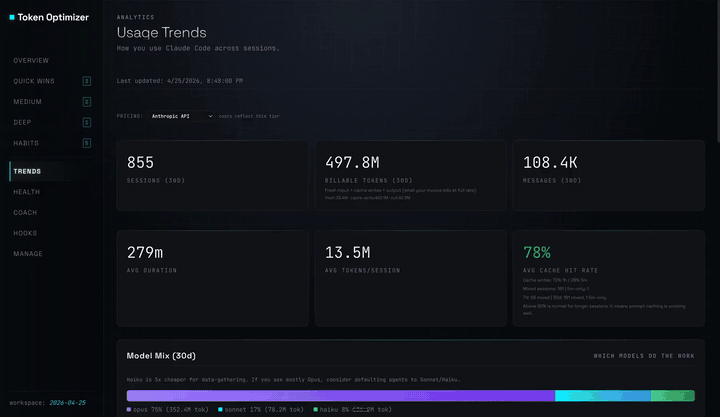This screenshot has width=720, height=417.
Task: Click the 108.4K messages value
Action: point(550,163)
